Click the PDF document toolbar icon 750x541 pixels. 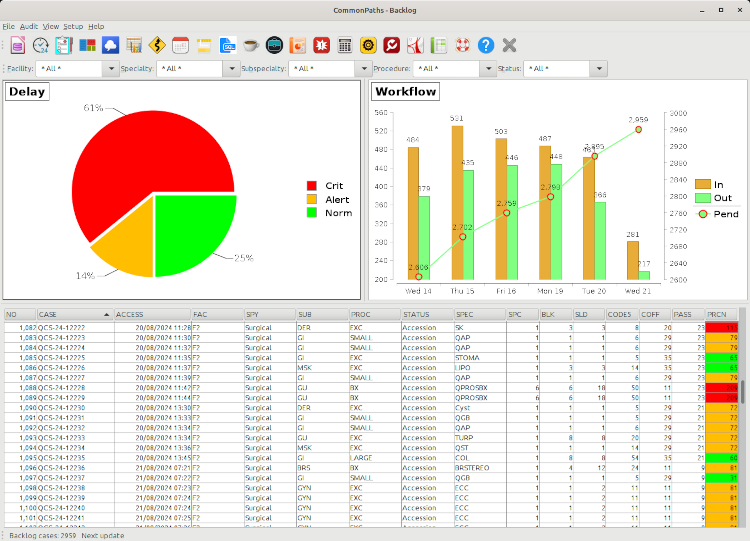coord(415,45)
